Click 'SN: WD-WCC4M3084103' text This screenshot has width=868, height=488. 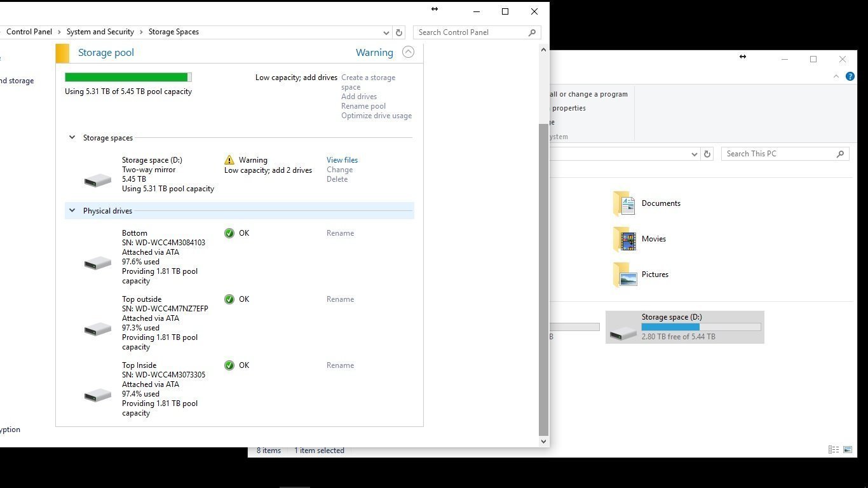tap(163, 243)
